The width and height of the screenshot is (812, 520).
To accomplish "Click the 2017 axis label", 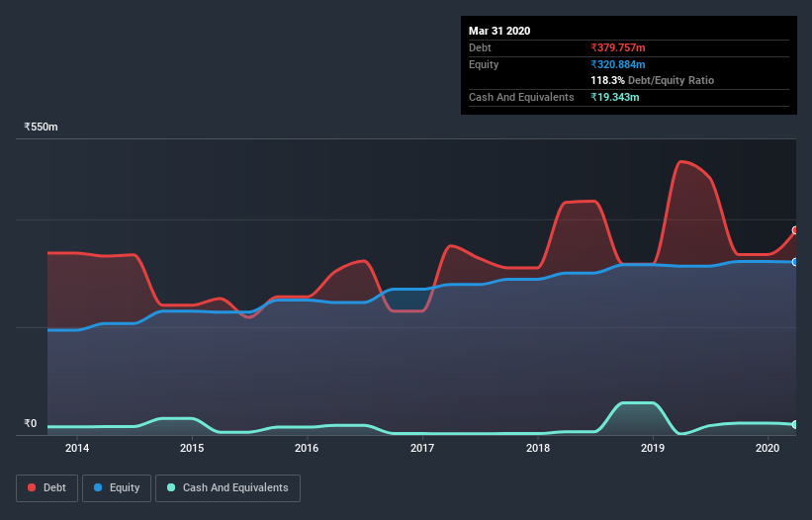I will [422, 448].
